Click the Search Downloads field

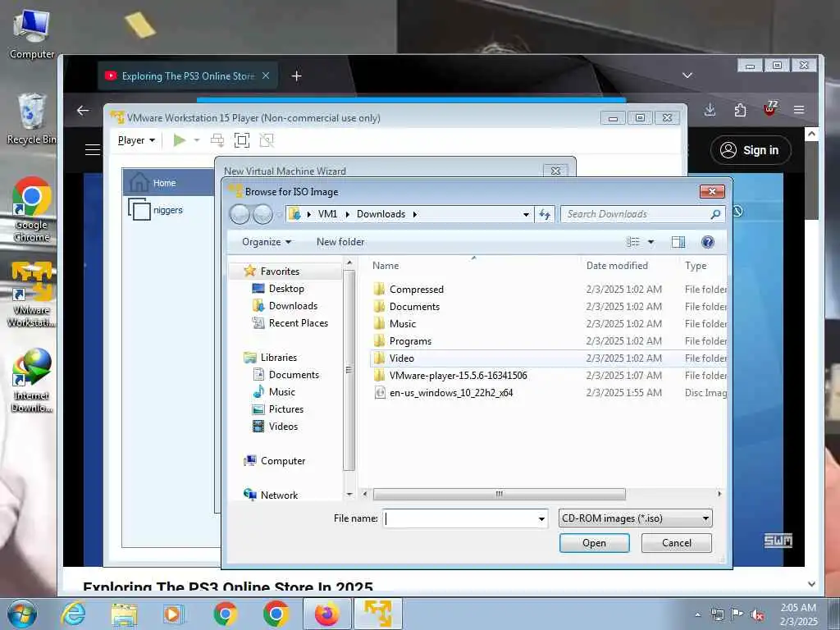636,214
